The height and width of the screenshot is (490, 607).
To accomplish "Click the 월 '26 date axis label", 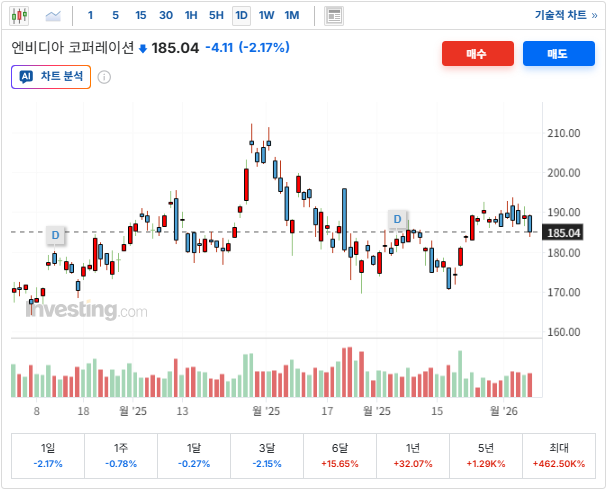I will pos(504,411).
